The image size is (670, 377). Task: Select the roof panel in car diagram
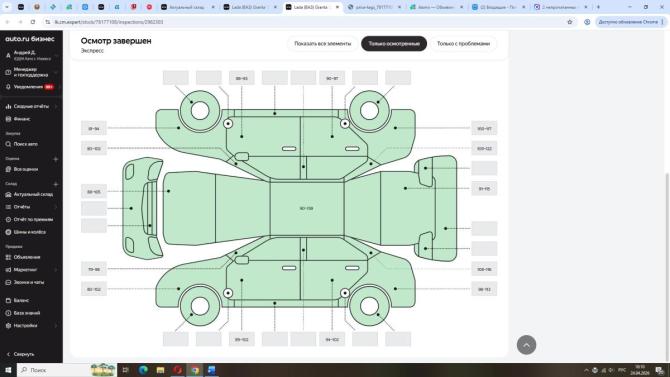(306, 208)
